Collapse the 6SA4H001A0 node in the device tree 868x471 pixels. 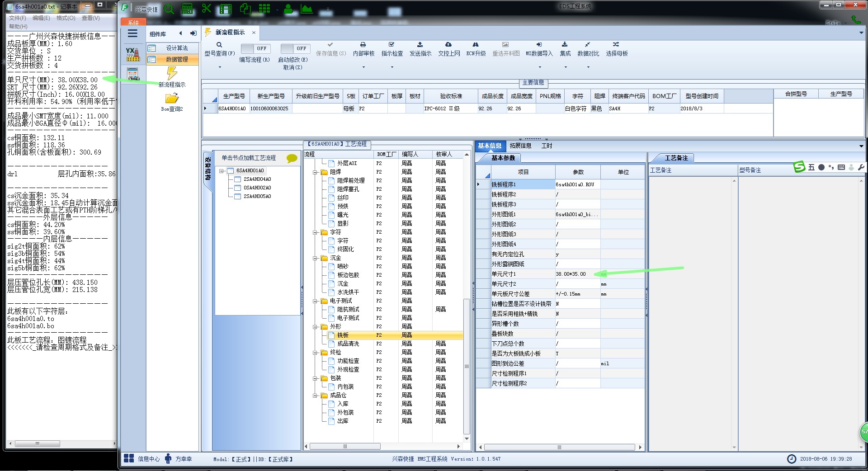[x=222, y=171]
